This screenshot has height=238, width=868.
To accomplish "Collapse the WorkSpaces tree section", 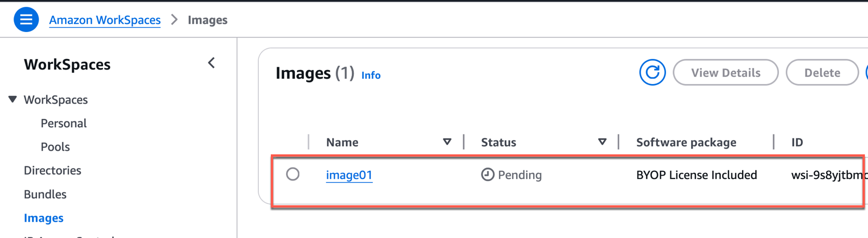I will [x=12, y=99].
